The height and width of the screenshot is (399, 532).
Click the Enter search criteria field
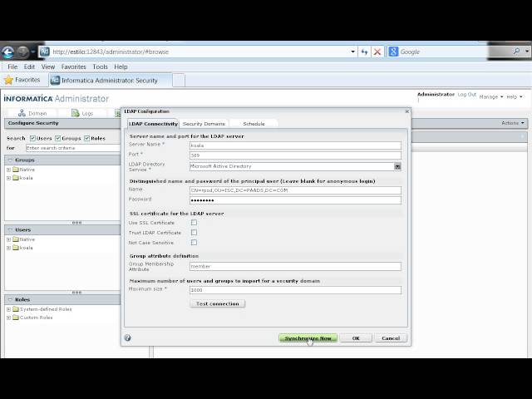(73, 148)
